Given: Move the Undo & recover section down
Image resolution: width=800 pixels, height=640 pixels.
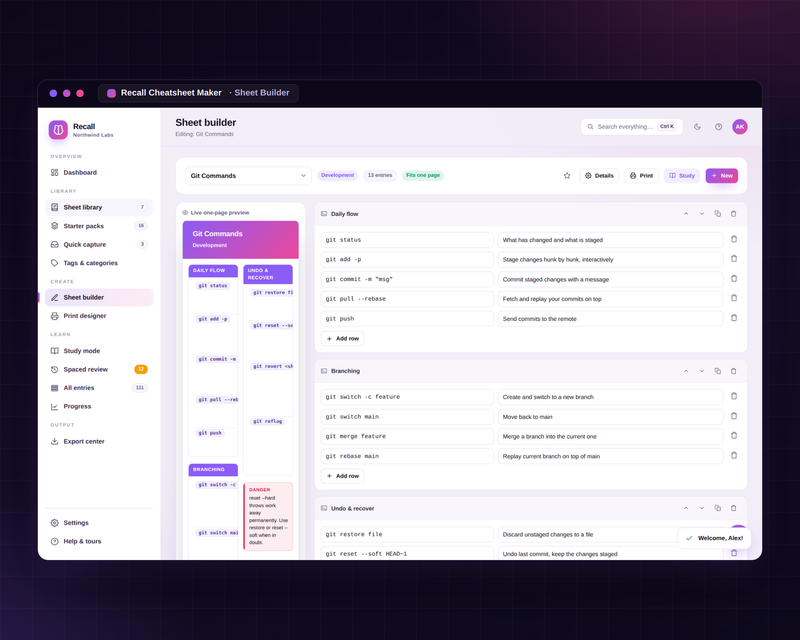Looking at the screenshot, I should (702, 508).
